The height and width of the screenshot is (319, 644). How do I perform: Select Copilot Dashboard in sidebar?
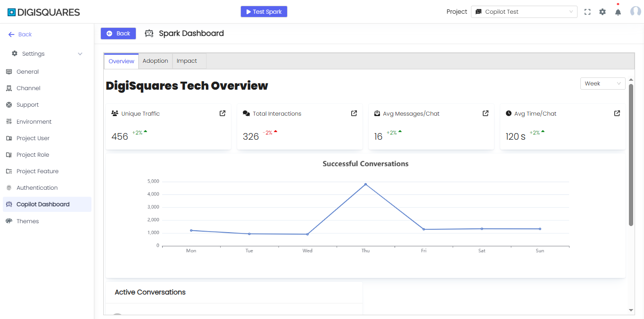47,204
